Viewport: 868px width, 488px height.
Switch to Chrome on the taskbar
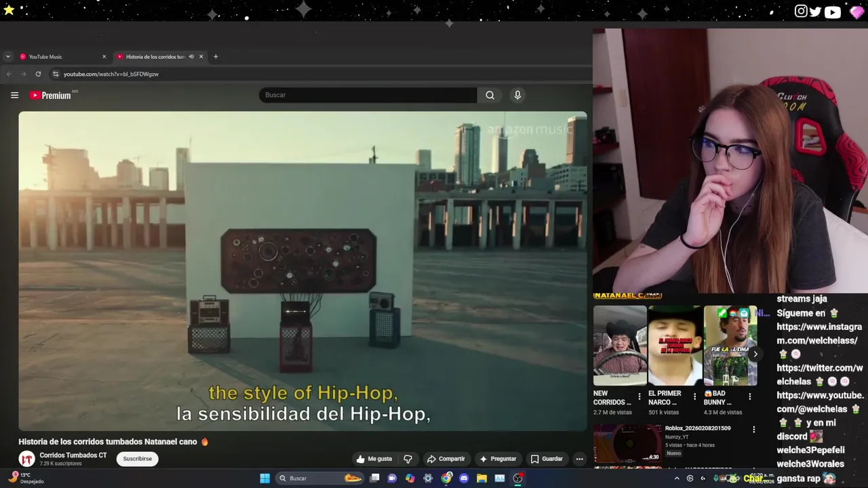446,478
